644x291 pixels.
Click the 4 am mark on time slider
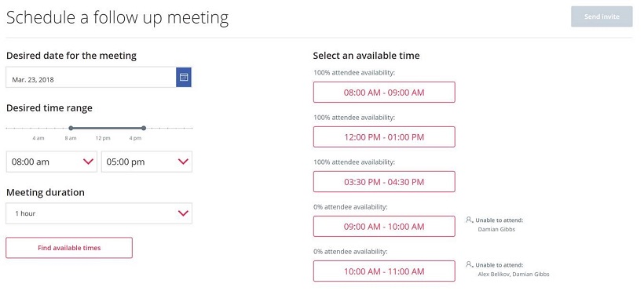[38, 138]
